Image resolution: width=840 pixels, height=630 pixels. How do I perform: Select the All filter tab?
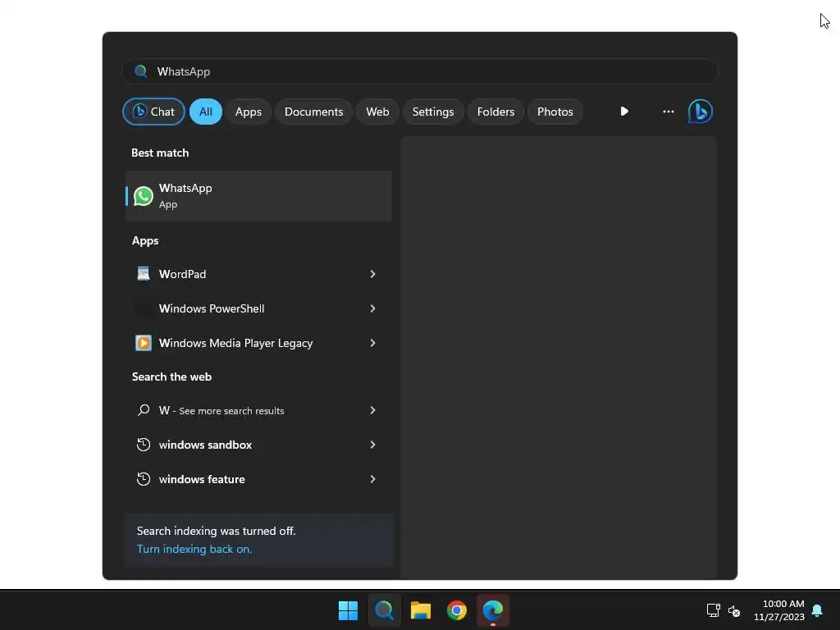[206, 112]
